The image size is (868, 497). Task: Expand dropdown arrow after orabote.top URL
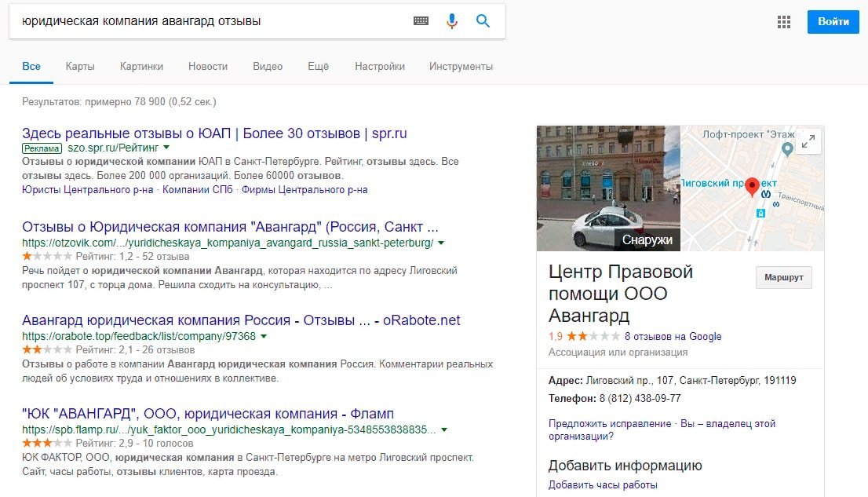[x=264, y=336]
